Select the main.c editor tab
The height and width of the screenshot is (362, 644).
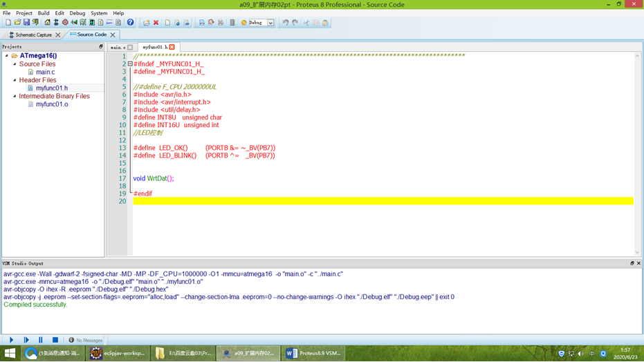pyautogui.click(x=118, y=48)
